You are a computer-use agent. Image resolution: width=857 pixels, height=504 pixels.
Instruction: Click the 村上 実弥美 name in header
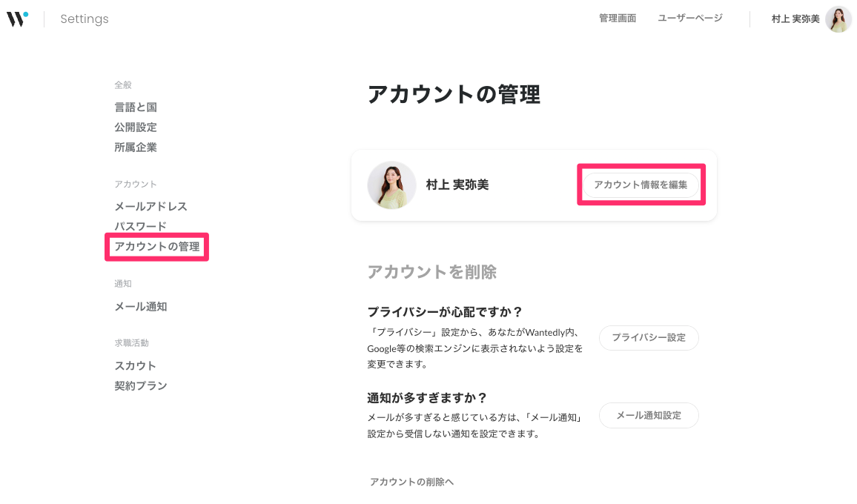coord(795,19)
